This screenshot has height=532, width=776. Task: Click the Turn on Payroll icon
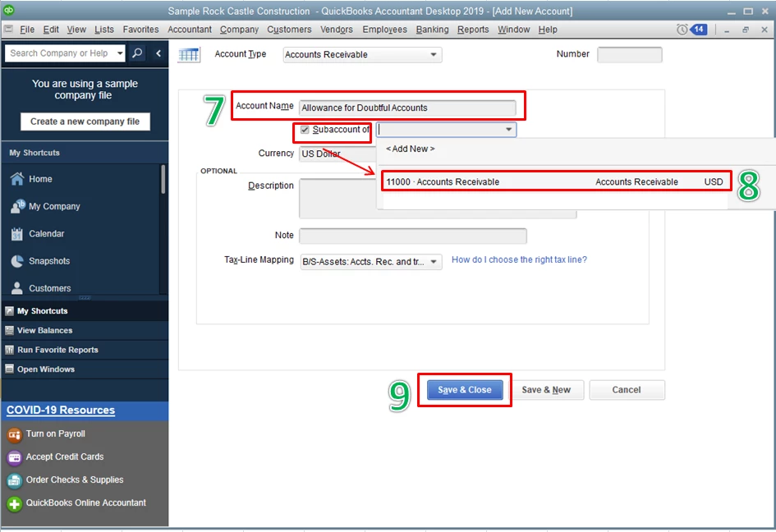pos(14,434)
